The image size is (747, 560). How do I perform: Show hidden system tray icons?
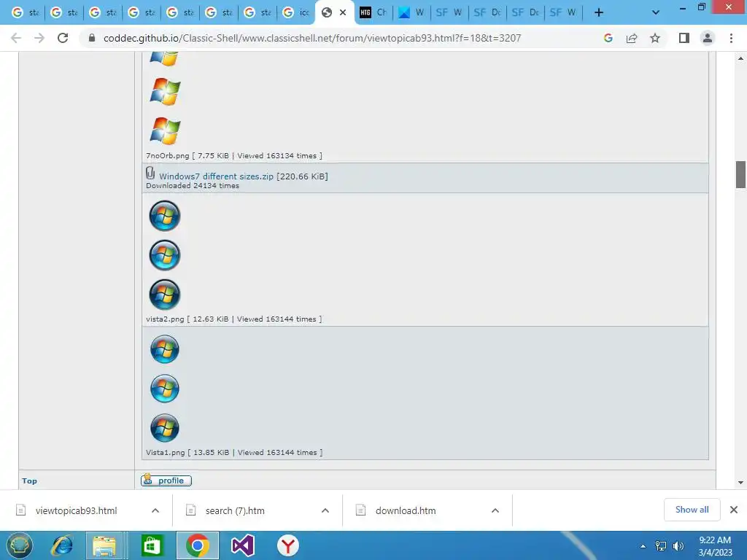pyautogui.click(x=643, y=546)
